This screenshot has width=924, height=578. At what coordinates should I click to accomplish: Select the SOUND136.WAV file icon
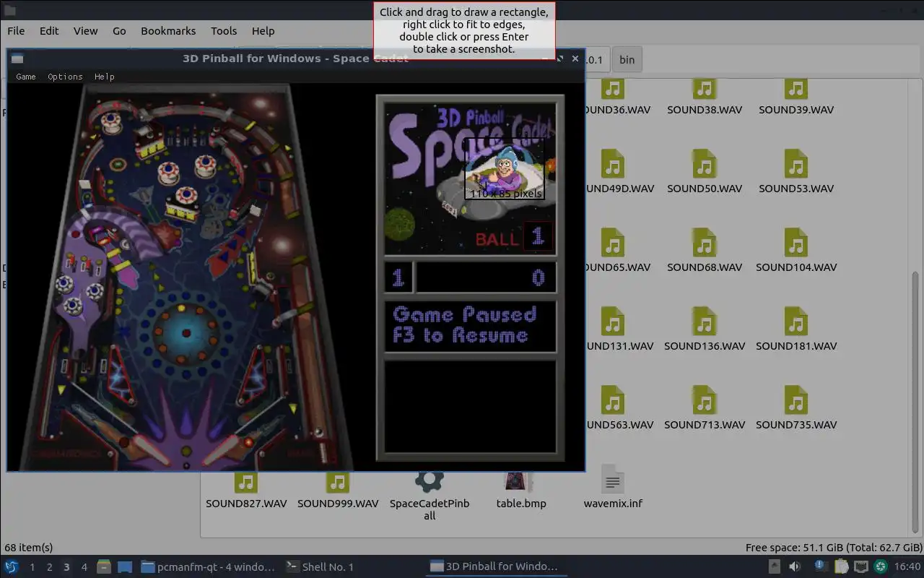point(705,322)
